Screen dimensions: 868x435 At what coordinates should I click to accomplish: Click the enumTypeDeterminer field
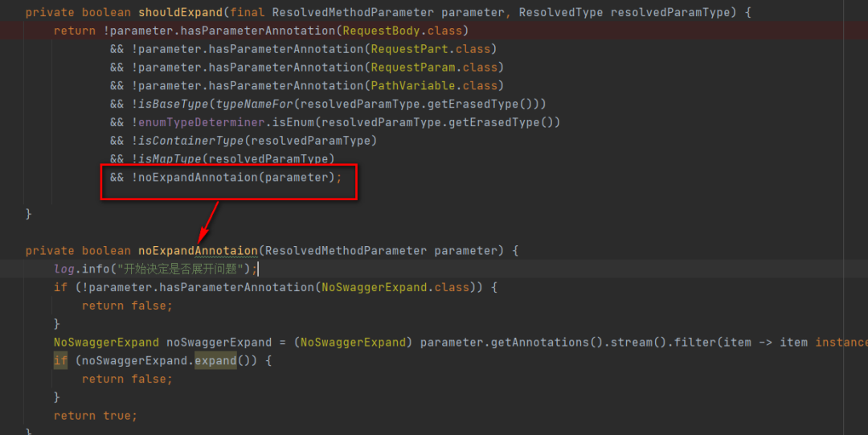point(202,122)
